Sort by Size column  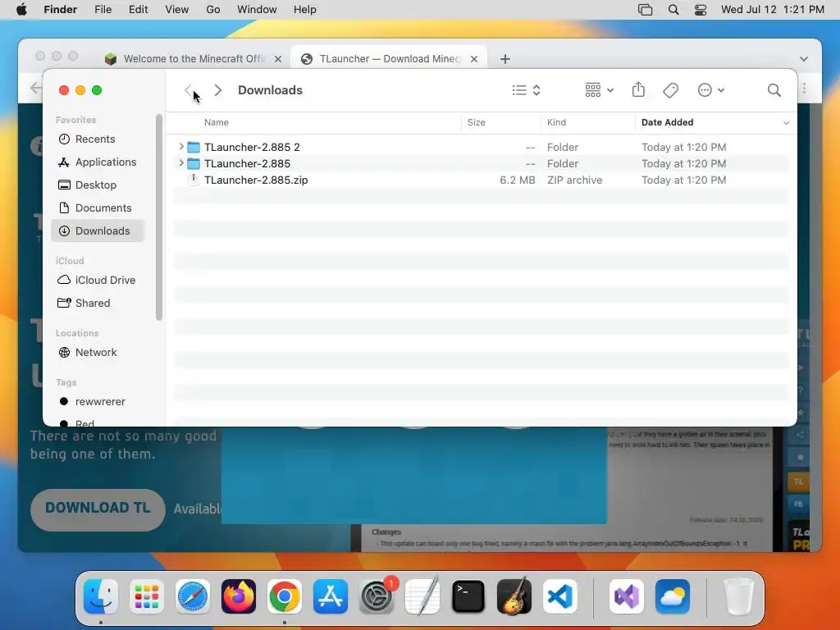[477, 122]
